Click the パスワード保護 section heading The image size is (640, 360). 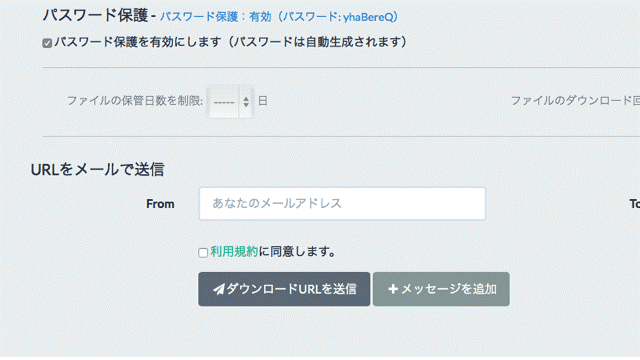click(95, 16)
